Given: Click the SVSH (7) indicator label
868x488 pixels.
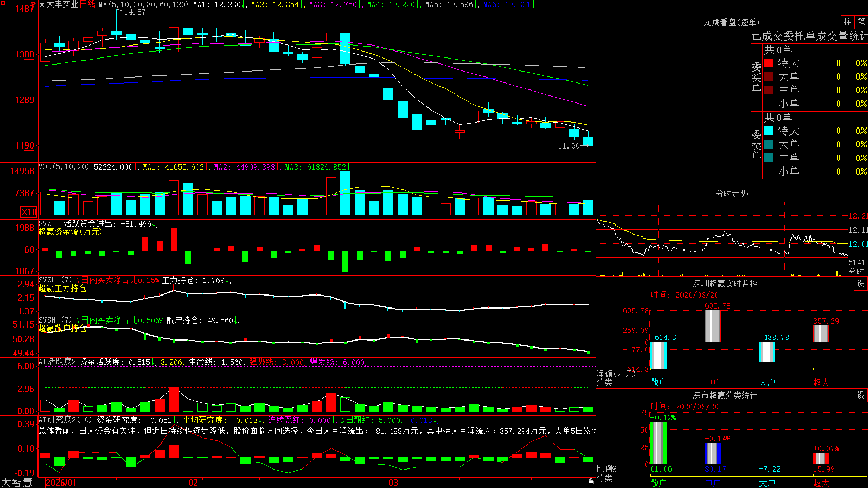Looking at the screenshot, I should (55, 320).
